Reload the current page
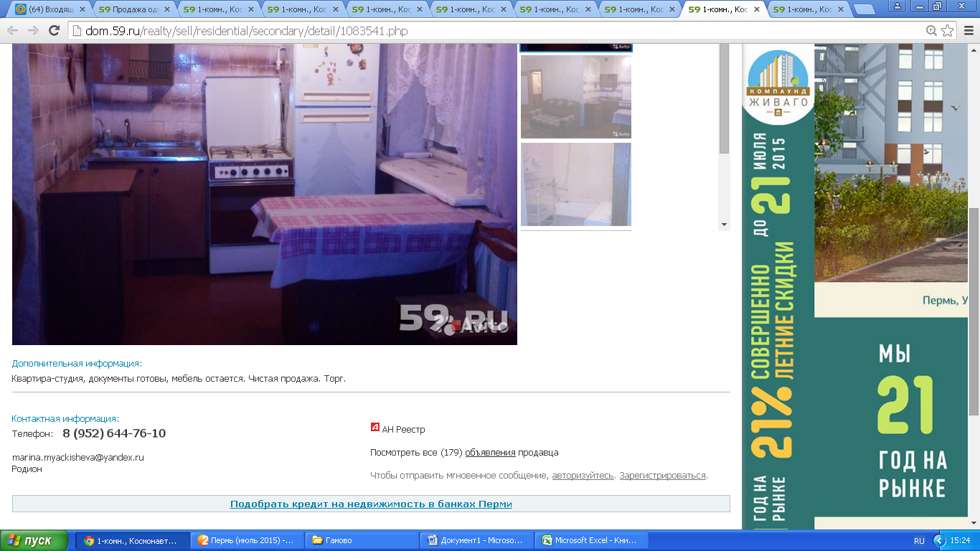This screenshot has height=551, width=980. [54, 31]
